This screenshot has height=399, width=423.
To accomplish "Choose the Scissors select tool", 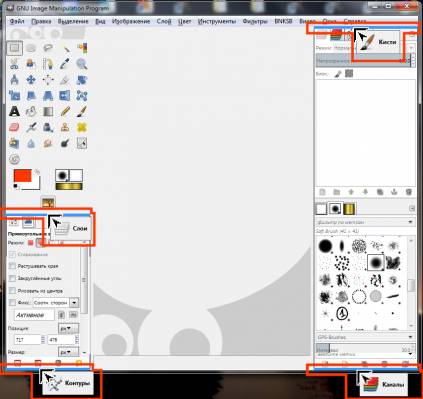I will (x=14, y=64).
